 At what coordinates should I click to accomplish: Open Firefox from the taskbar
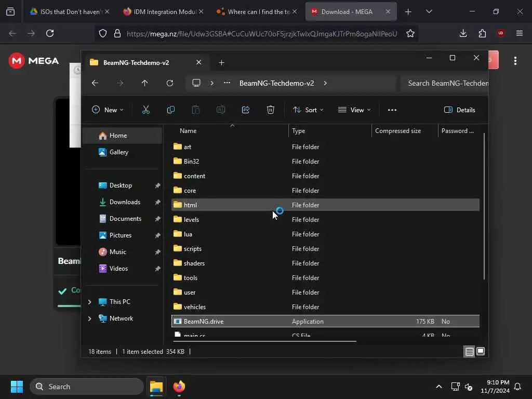(179, 387)
